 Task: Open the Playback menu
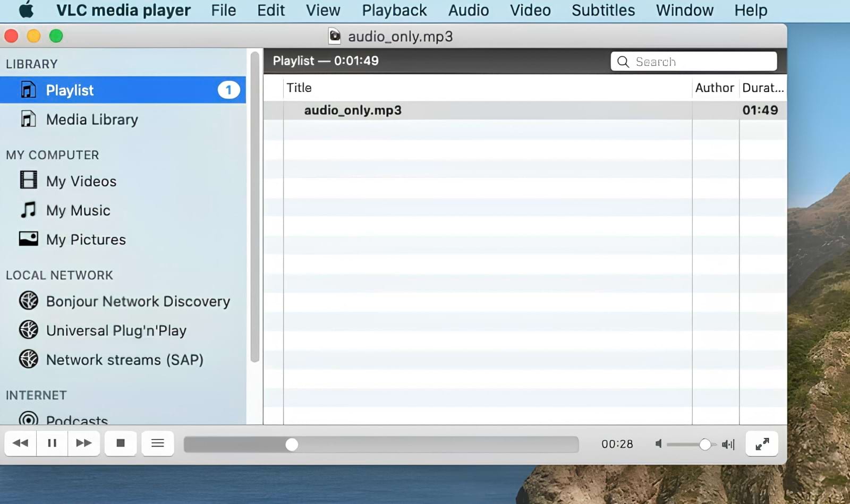tap(394, 10)
